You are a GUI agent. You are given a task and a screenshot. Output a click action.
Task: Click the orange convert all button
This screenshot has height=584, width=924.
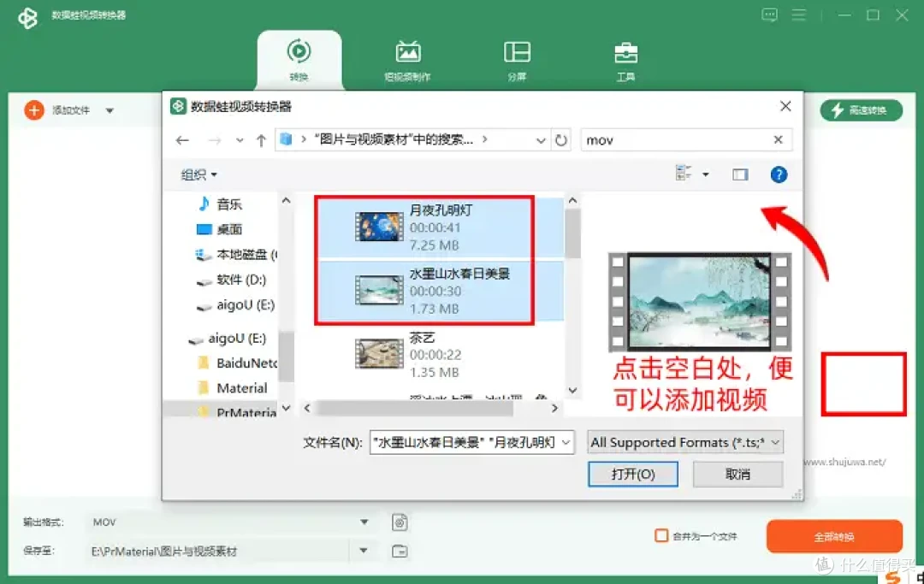pyautogui.click(x=834, y=536)
